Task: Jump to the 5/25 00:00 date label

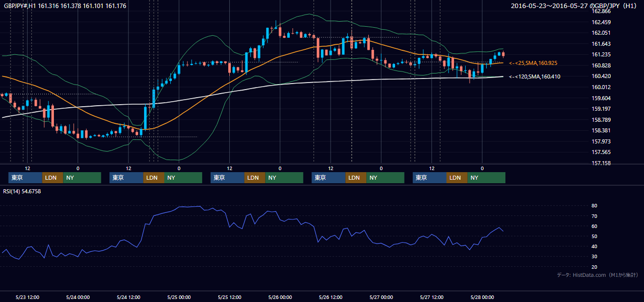Action: [x=179, y=297]
